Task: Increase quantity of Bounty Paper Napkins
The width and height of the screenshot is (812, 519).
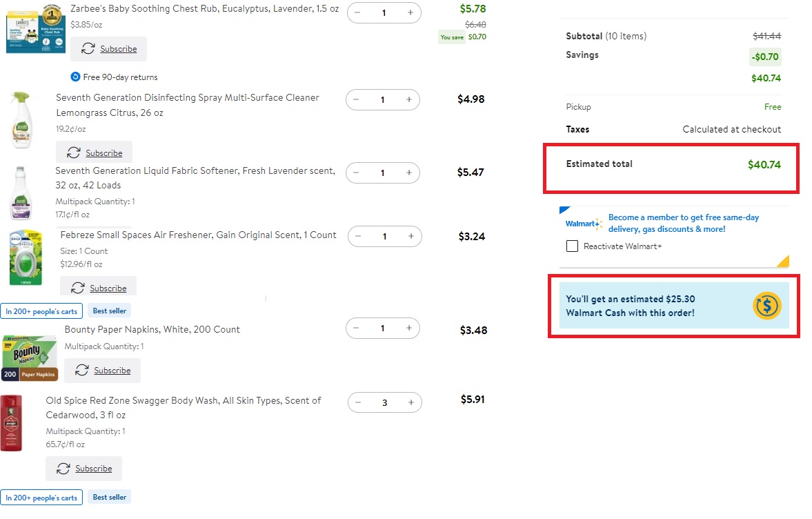Action: tap(409, 328)
